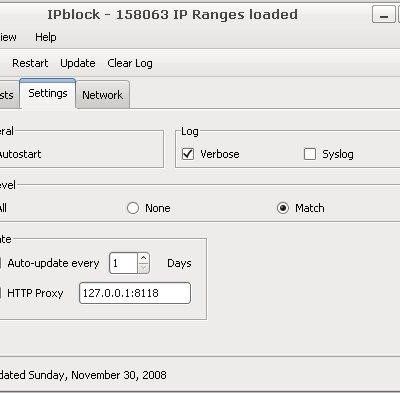Uncheck the Verbose log checkbox
The image size is (400, 393).
188,154
